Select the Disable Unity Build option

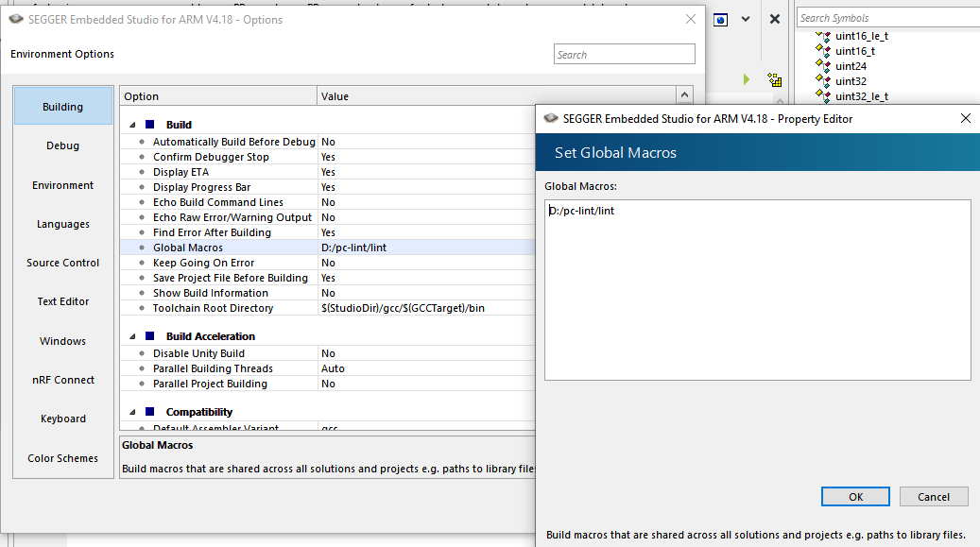tap(198, 353)
